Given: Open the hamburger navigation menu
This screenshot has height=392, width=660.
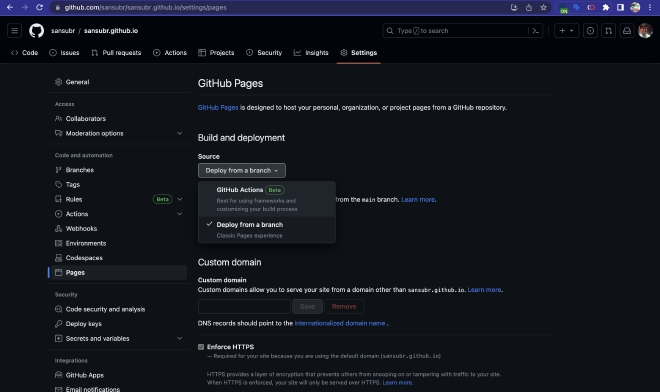Looking at the screenshot, I should (x=14, y=31).
